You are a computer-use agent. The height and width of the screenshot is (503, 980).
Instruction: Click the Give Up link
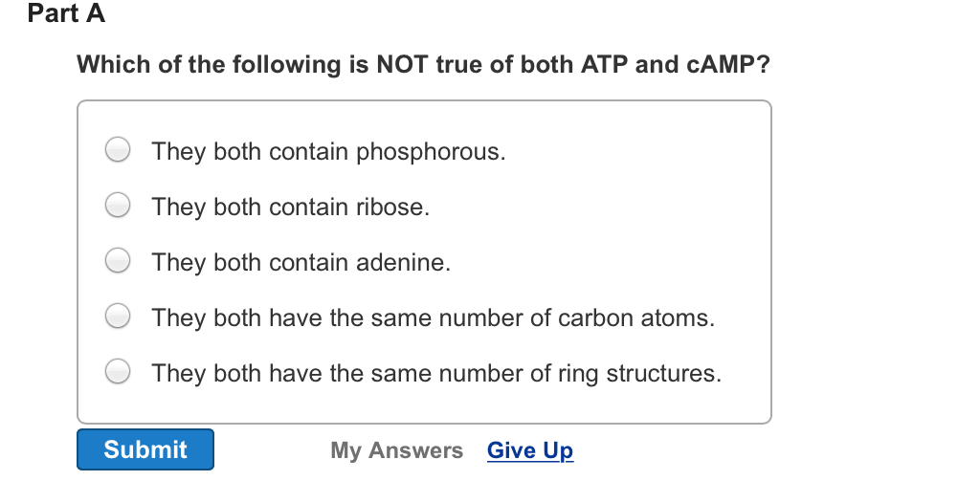click(530, 450)
